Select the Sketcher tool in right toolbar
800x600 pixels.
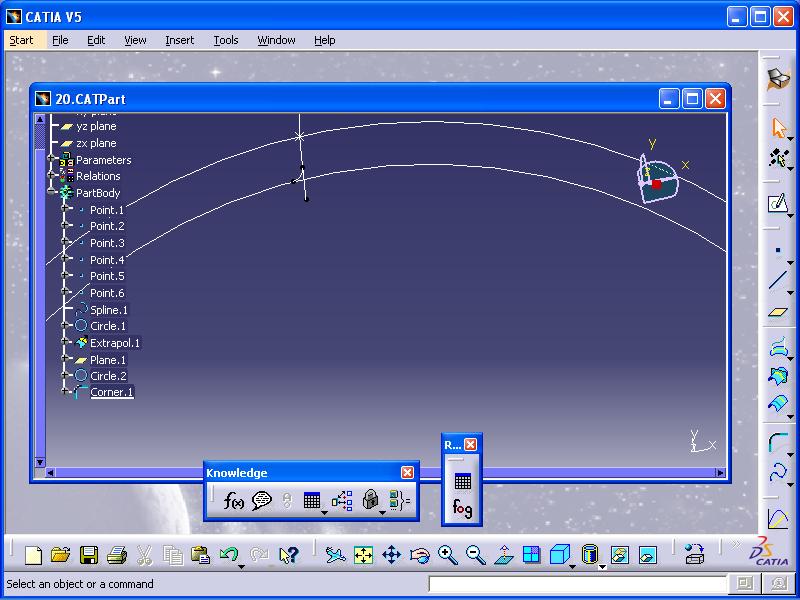pos(777,204)
